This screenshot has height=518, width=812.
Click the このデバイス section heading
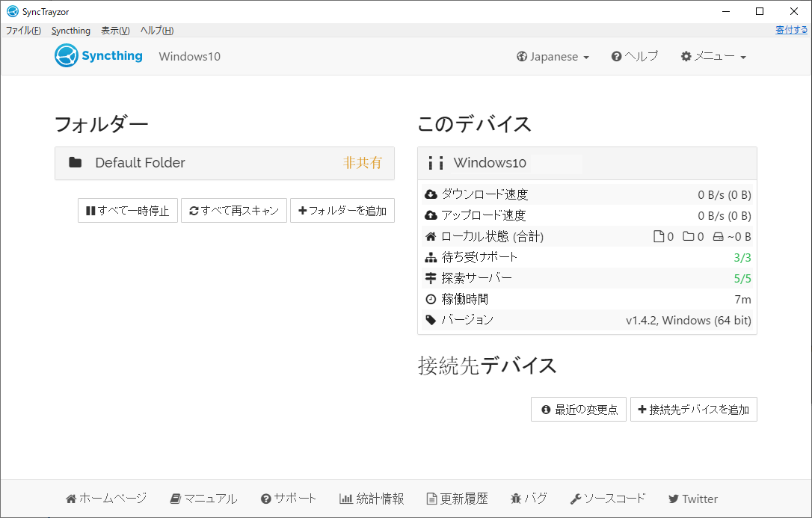point(474,124)
